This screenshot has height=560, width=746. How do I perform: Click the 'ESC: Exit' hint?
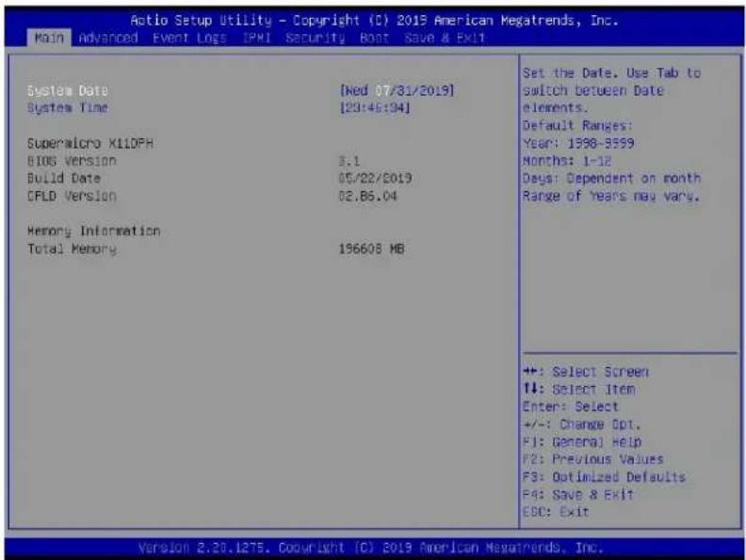tap(556, 512)
